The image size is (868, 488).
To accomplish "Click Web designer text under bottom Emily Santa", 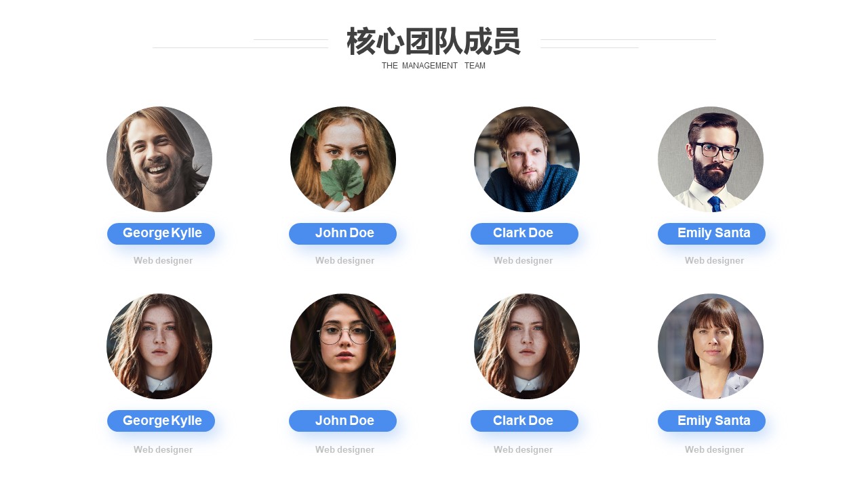I will pyautogui.click(x=714, y=449).
